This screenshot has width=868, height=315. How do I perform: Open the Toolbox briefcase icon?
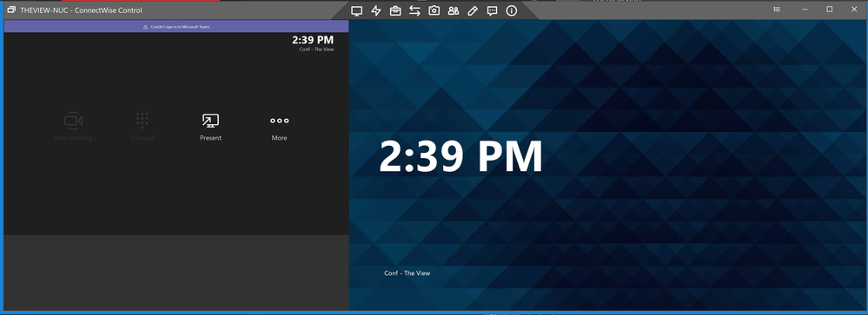coord(395,10)
